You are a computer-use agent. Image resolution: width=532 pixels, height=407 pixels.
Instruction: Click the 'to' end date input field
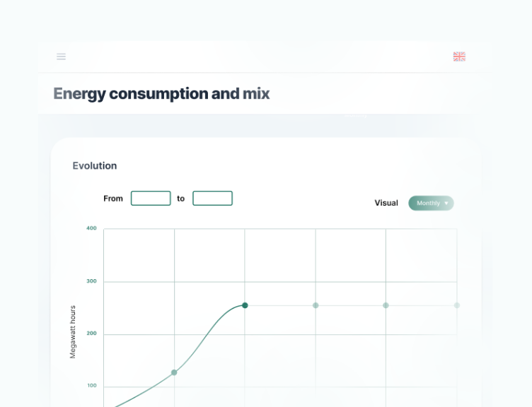212,199
